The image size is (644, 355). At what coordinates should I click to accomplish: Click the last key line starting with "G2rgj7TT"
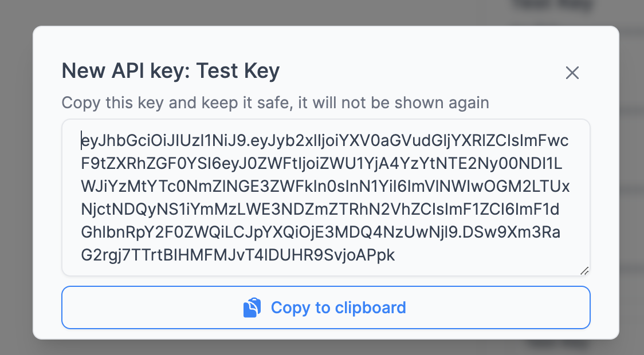[x=238, y=255]
